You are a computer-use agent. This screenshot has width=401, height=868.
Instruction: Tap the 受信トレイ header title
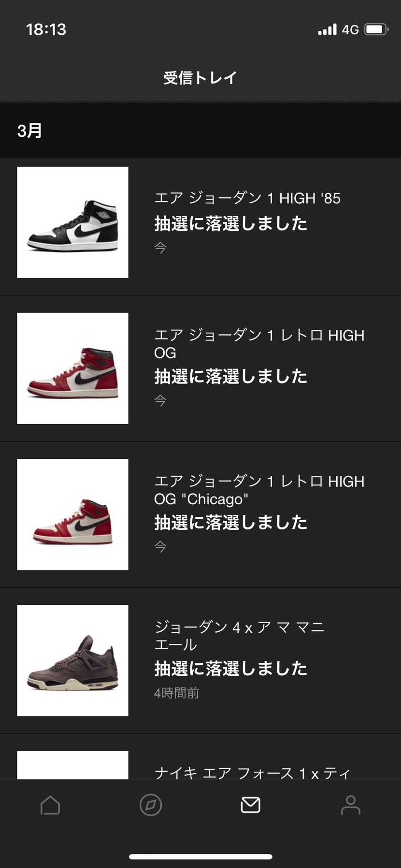coord(200,78)
